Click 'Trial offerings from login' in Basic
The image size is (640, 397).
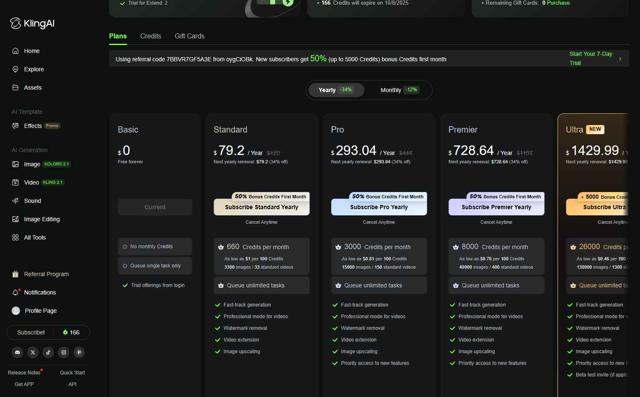pos(158,286)
